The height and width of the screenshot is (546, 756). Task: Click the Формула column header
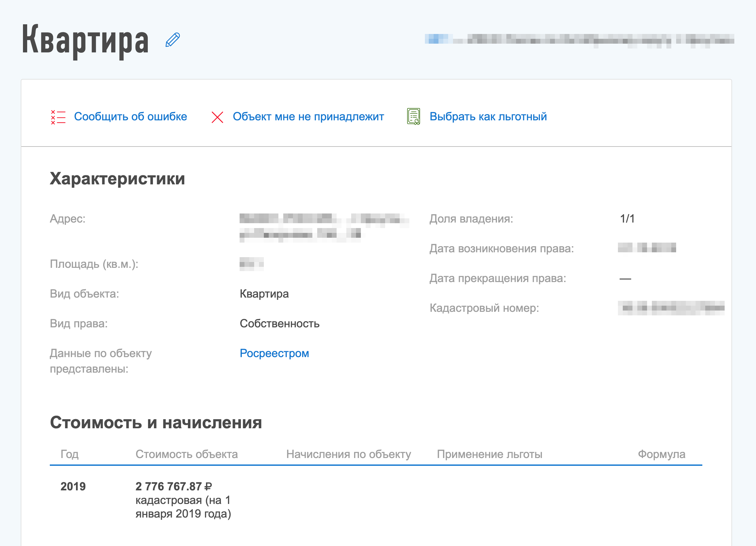662,454
